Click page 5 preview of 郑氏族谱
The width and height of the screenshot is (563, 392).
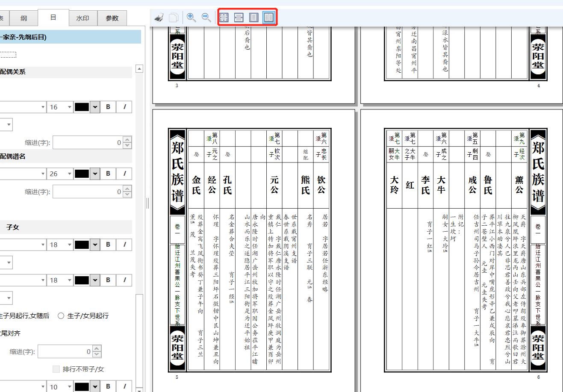pos(254,250)
